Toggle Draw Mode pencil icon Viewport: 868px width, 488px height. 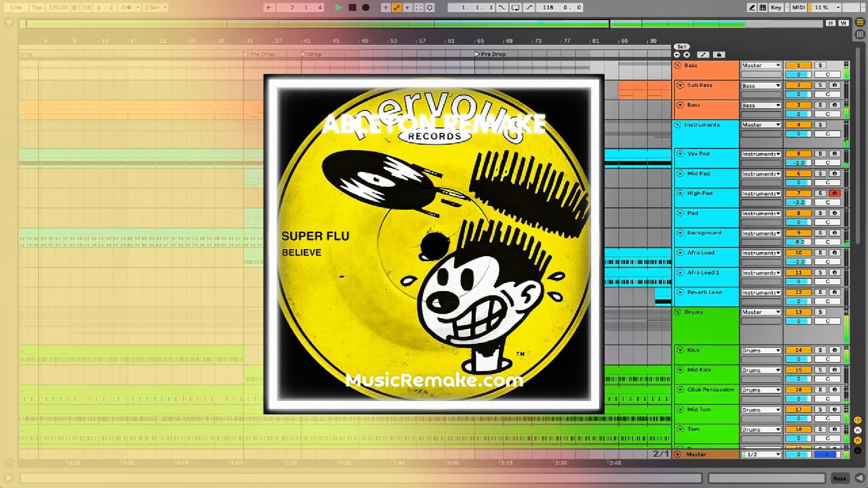point(752,7)
